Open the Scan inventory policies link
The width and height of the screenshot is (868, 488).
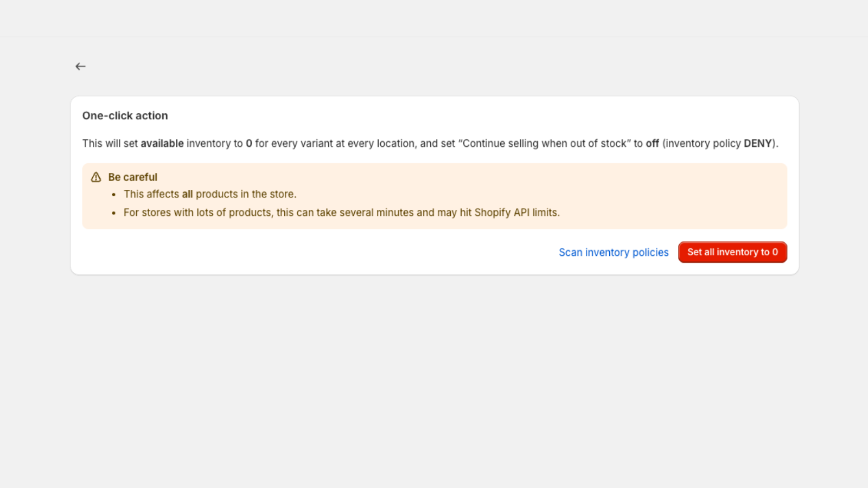coord(614,252)
